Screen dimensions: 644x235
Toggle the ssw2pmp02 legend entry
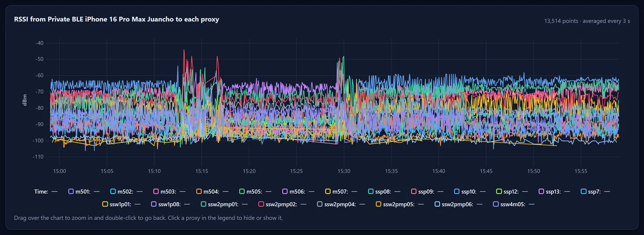[x=283, y=204]
